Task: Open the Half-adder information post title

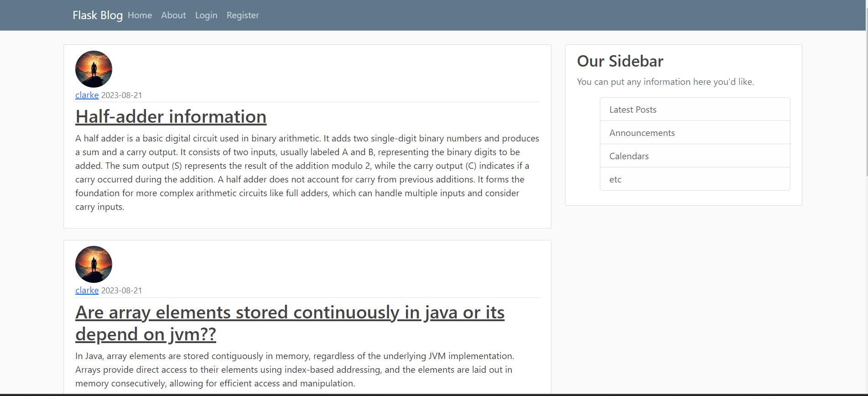Action: point(171,117)
